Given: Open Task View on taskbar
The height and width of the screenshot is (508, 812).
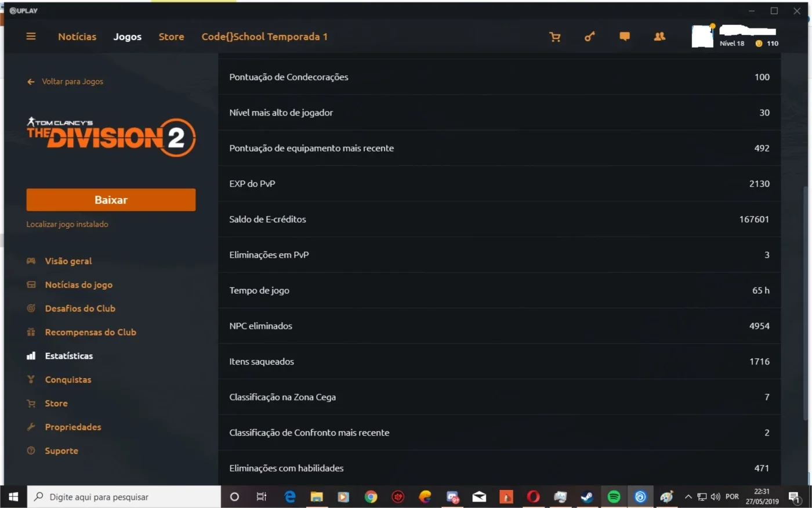Looking at the screenshot, I should click(262, 497).
